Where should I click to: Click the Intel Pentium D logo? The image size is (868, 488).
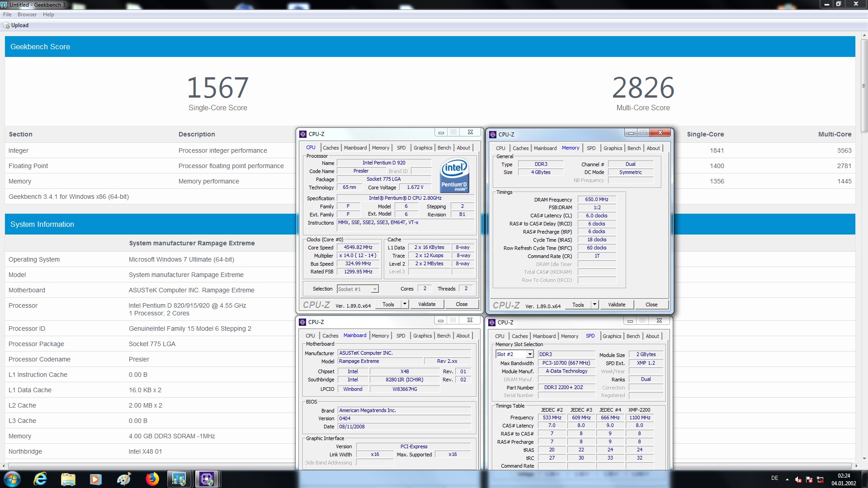coord(454,176)
